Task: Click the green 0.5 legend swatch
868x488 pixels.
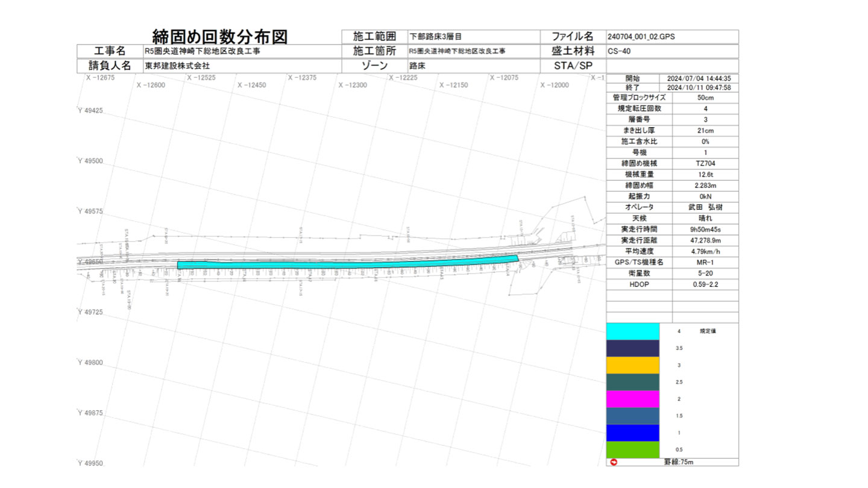Action: tap(632, 449)
